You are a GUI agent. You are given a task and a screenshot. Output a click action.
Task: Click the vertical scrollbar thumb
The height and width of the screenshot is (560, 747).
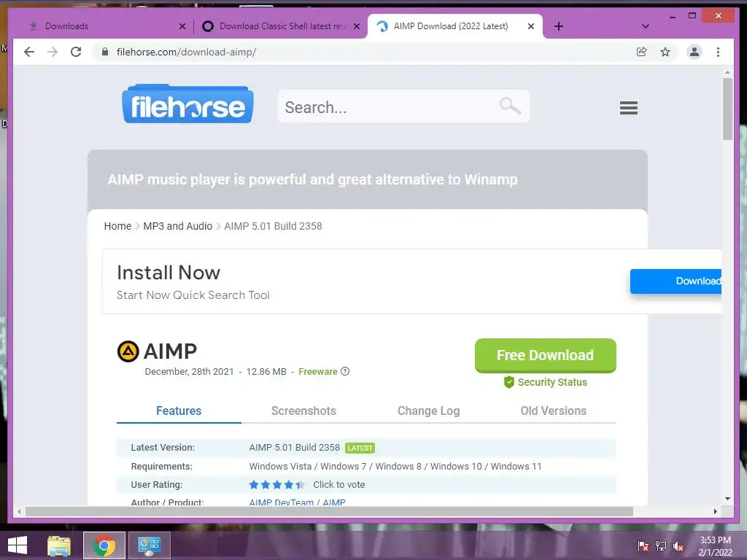(x=727, y=109)
